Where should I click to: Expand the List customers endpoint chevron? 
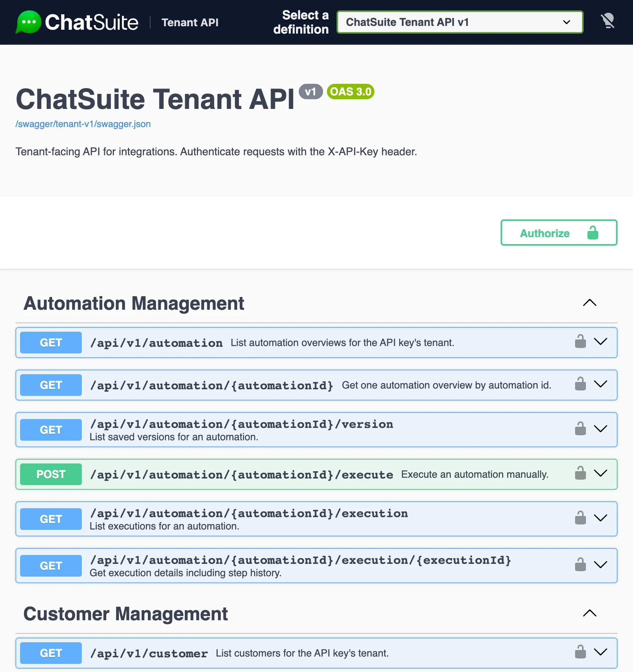601,652
